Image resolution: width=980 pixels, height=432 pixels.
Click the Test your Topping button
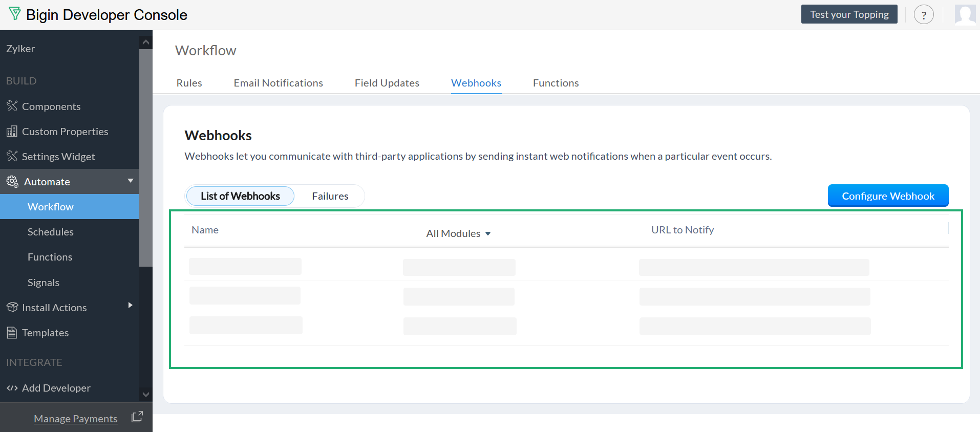tap(849, 14)
